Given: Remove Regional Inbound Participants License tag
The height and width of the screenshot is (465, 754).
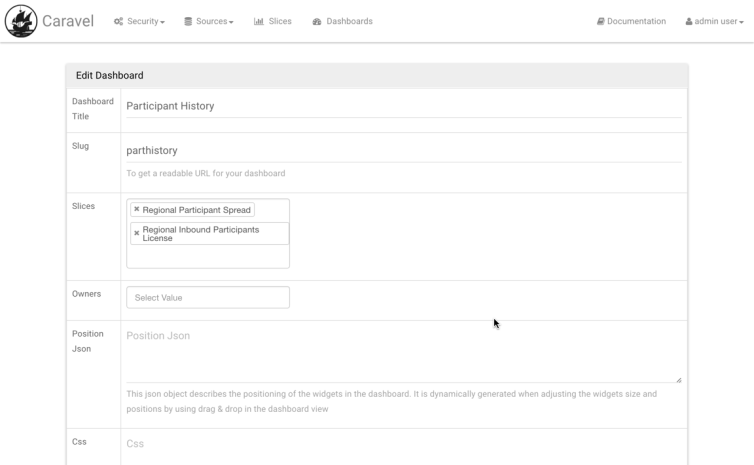Looking at the screenshot, I should 137,234.
